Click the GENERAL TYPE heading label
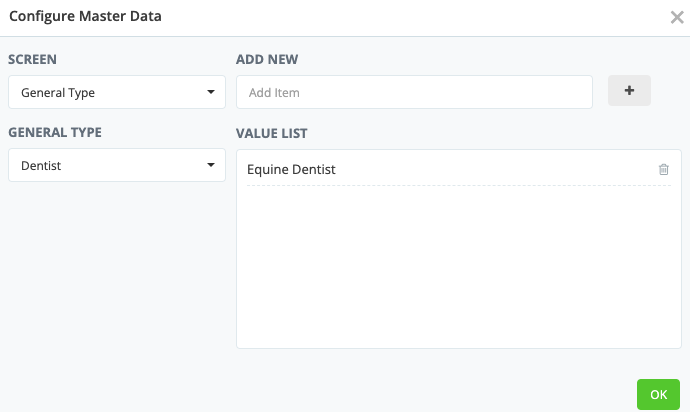The height and width of the screenshot is (412, 690). click(55, 132)
